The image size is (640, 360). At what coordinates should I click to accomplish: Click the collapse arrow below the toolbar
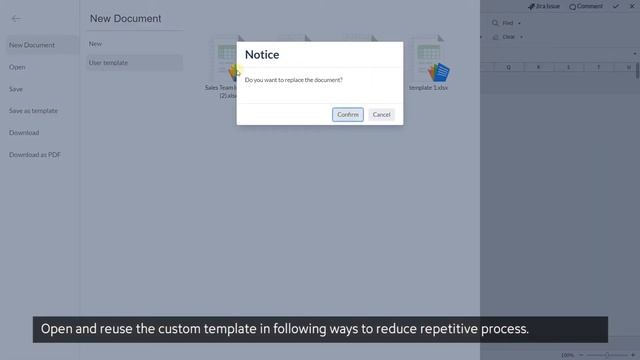pyautogui.click(x=635, y=53)
